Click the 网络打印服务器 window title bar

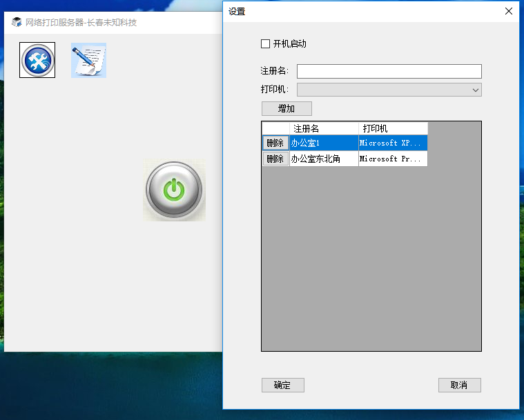tap(138, 22)
